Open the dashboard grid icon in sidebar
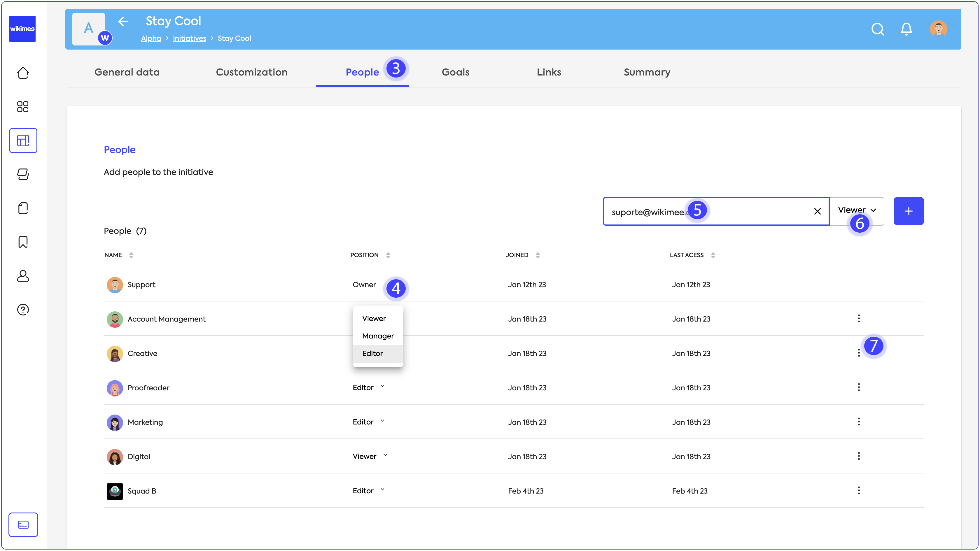This screenshot has height=551, width=980. tap(23, 107)
